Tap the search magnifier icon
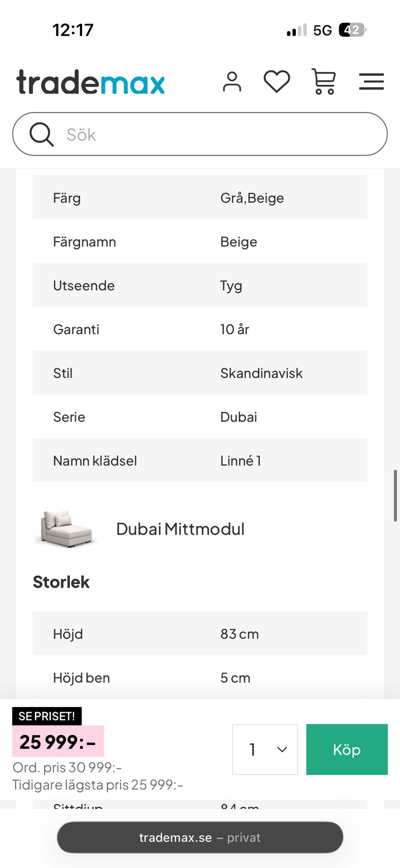400x868 pixels. 41,134
